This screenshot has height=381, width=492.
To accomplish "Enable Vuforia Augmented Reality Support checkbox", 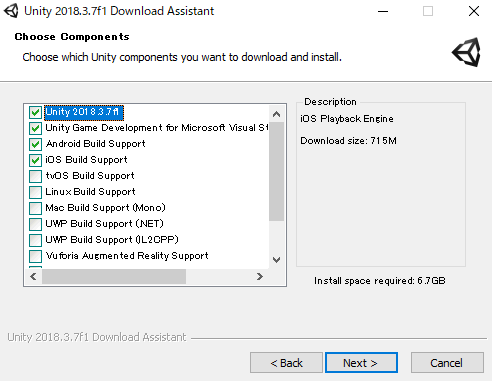I will [x=35, y=256].
